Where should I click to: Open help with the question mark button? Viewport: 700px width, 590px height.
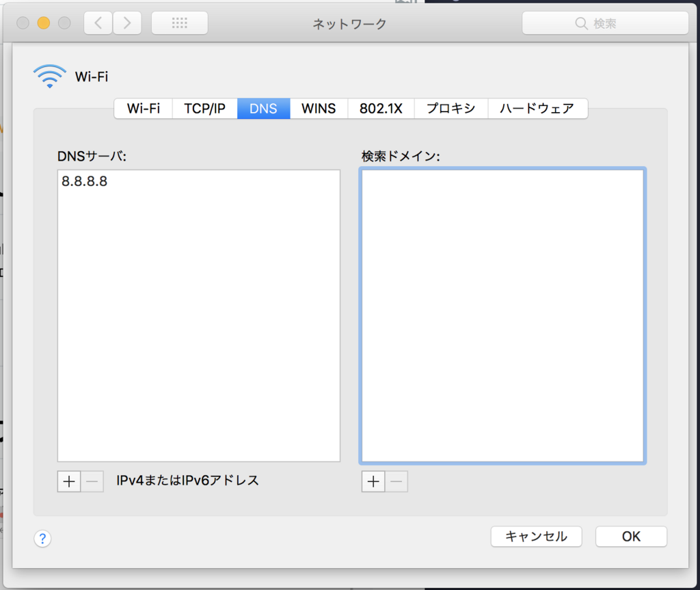[42, 538]
